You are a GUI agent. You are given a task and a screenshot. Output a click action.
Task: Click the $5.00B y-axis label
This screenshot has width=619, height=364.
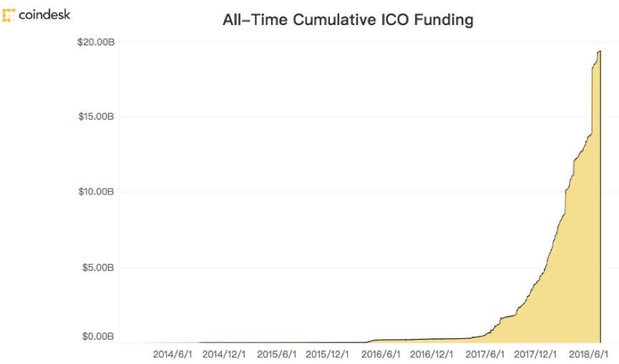(x=98, y=267)
